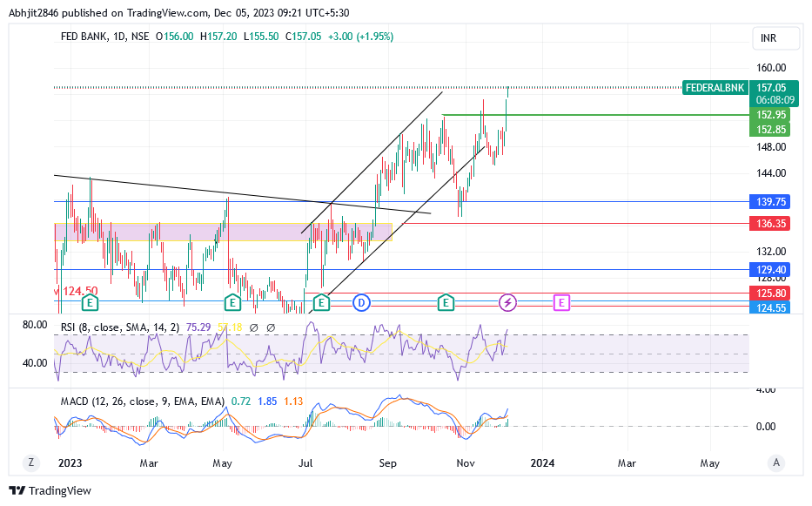Click the FED BANK, 1D, NSE title

pos(104,37)
